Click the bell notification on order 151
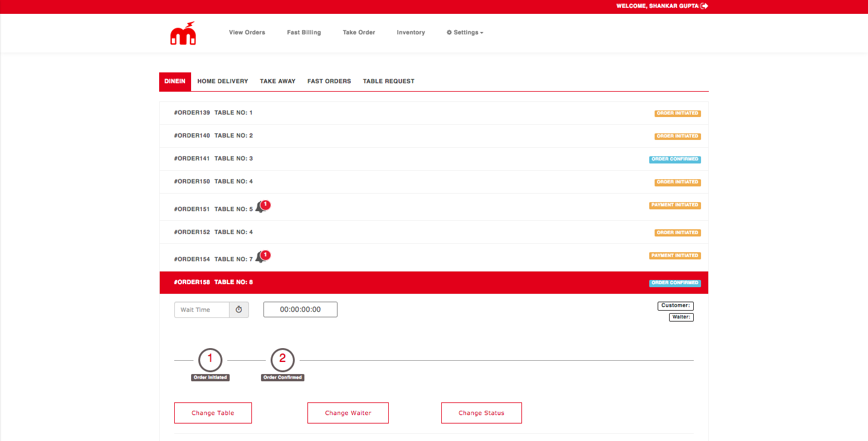 (262, 206)
